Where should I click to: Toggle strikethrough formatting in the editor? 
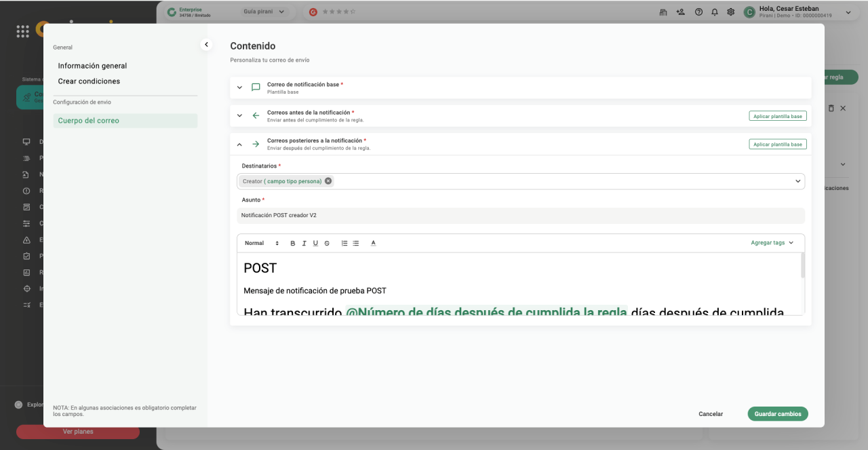click(x=327, y=243)
